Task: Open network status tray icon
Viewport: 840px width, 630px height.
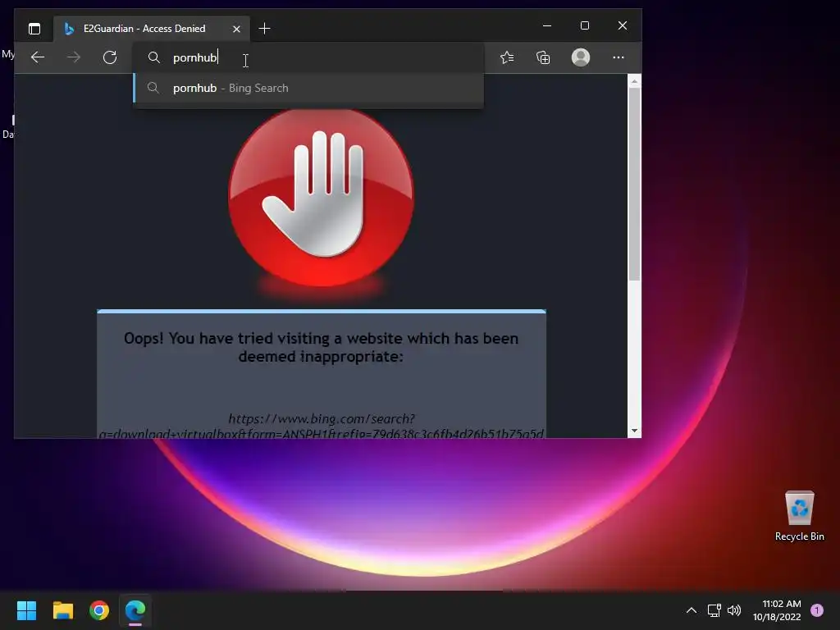Action: (714, 610)
